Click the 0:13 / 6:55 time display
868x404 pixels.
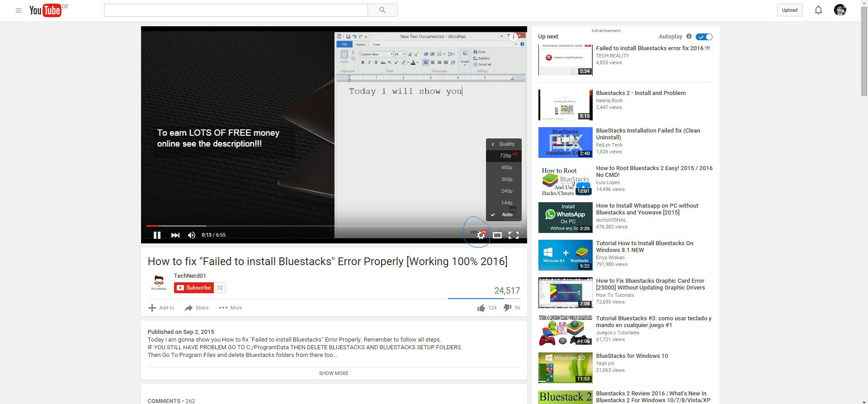pyautogui.click(x=213, y=235)
